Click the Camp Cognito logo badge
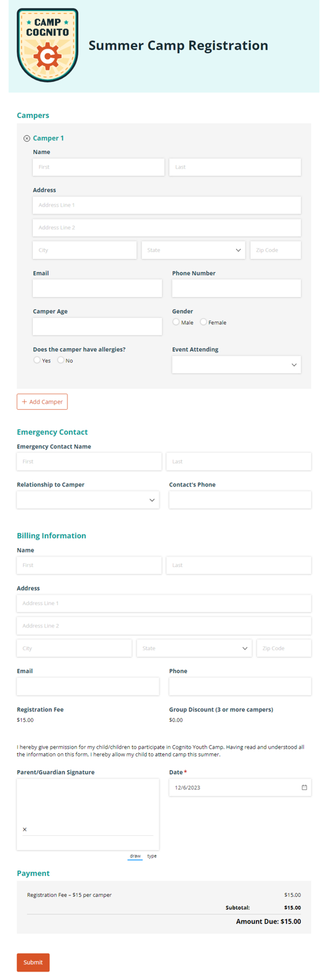Viewport: 328px width, 980px height. pos(47,45)
